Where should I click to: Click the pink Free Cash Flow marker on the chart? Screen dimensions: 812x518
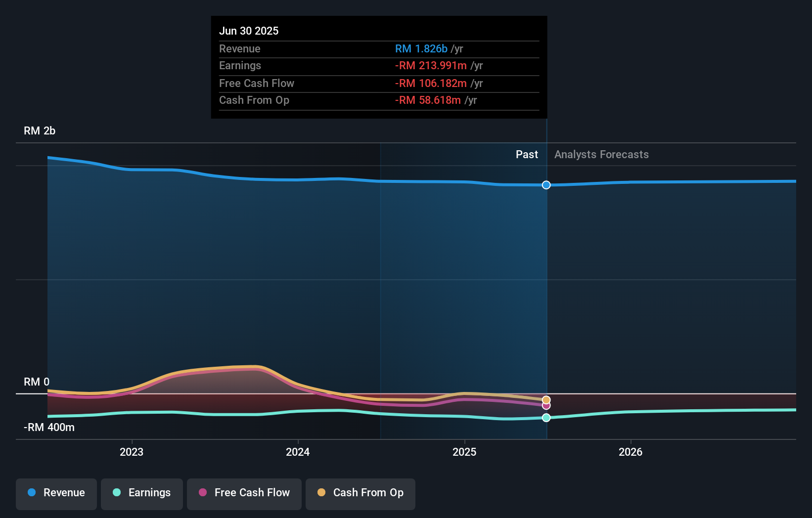pos(546,406)
